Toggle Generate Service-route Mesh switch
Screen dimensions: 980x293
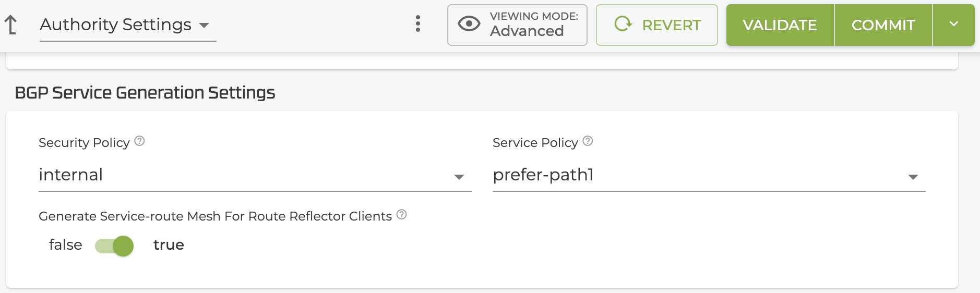tap(115, 246)
